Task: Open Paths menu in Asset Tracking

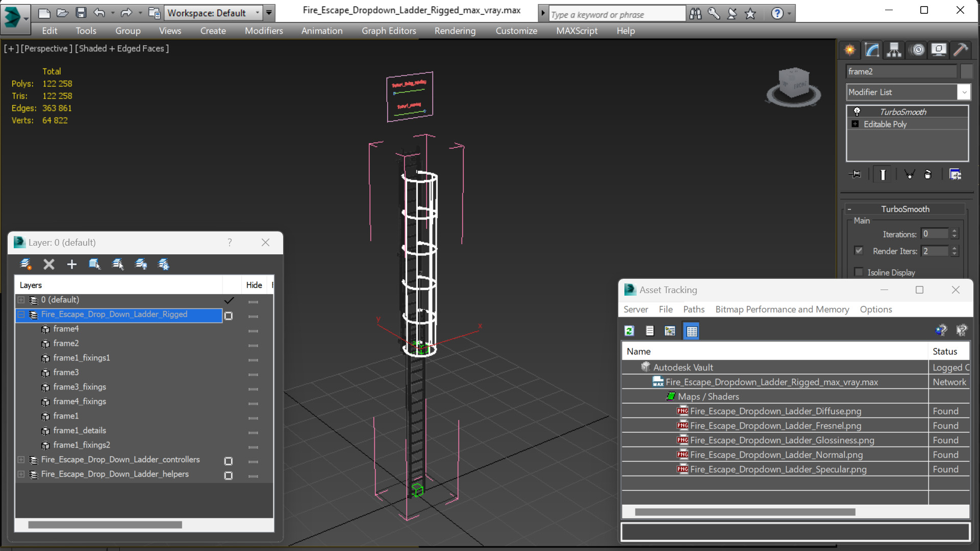Action: click(693, 309)
